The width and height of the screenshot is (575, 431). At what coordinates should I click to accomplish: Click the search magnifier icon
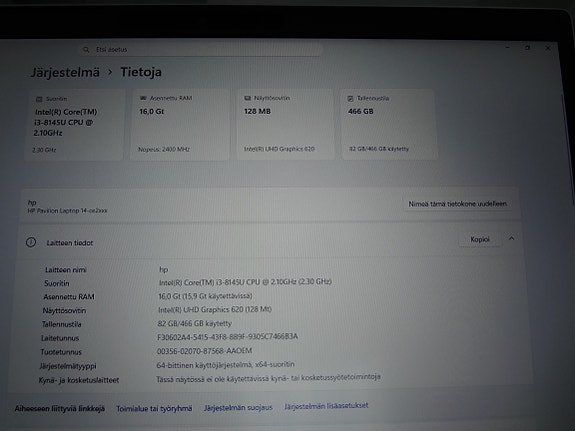click(86, 50)
